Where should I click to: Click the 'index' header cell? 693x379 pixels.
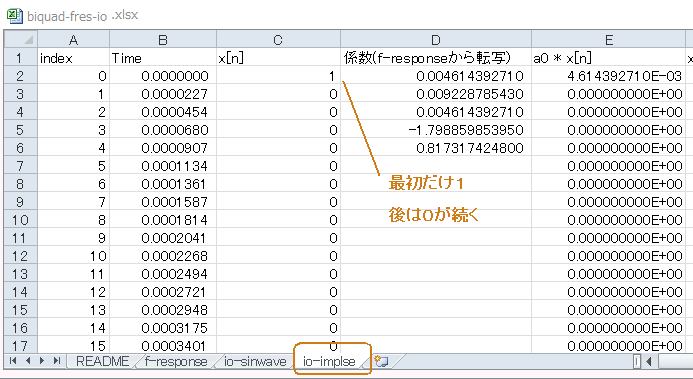[73, 58]
